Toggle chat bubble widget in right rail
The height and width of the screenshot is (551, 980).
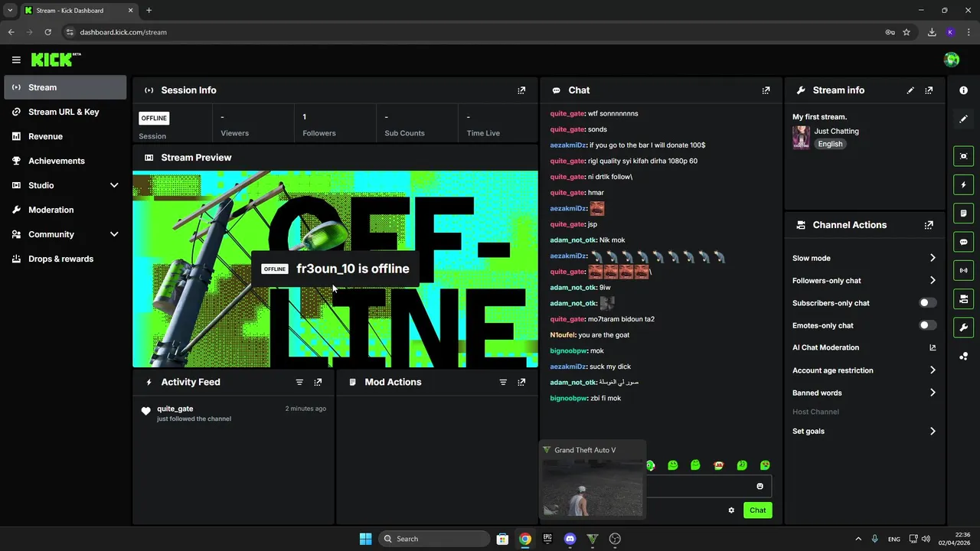963,242
